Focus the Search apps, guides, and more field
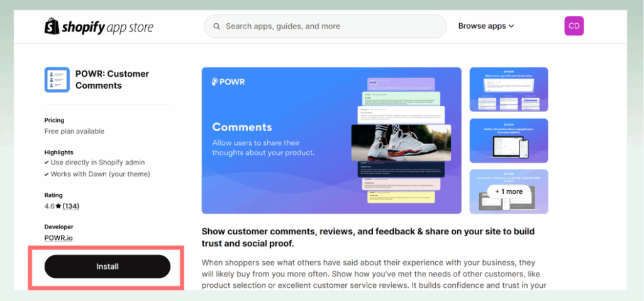644x301 pixels. [x=325, y=26]
